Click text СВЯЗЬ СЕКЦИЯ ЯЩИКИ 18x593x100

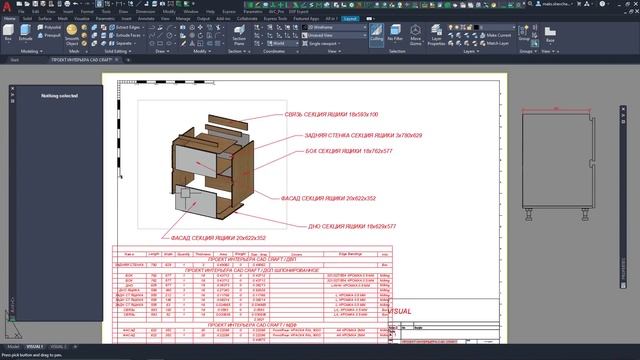coord(331,114)
